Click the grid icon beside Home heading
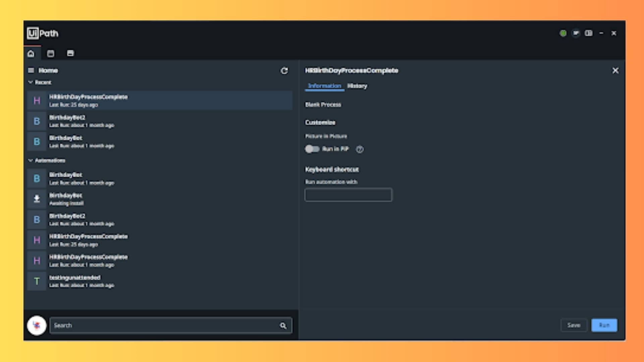The width and height of the screenshot is (644, 362). coord(31,70)
